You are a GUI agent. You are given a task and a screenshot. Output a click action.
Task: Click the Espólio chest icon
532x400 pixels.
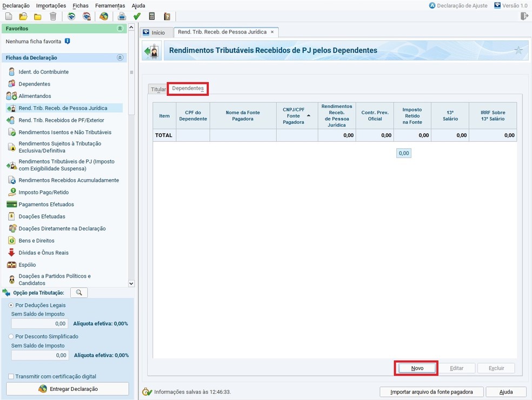click(x=11, y=265)
